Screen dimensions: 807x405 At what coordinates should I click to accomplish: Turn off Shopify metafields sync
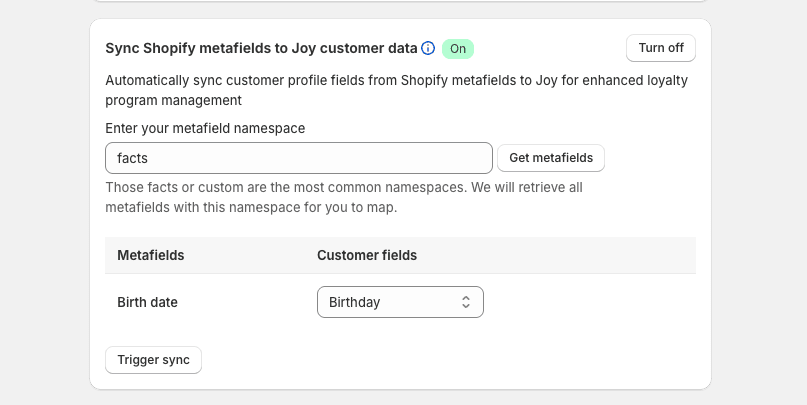pyautogui.click(x=661, y=48)
